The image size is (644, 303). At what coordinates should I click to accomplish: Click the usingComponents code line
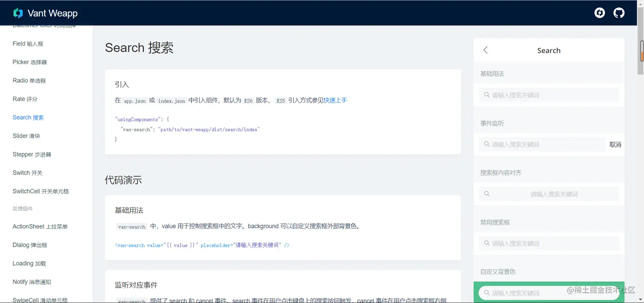coord(142,119)
